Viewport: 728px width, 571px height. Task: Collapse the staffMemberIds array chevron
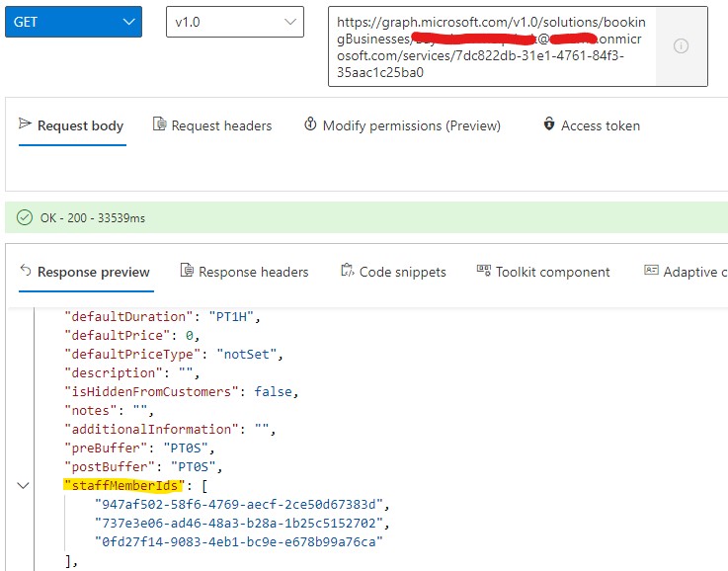click(x=23, y=486)
